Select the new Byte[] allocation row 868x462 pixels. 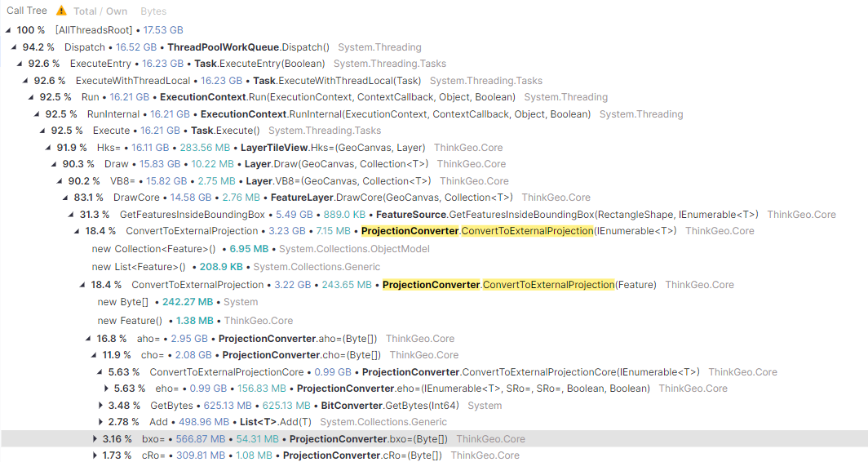[x=434, y=302]
